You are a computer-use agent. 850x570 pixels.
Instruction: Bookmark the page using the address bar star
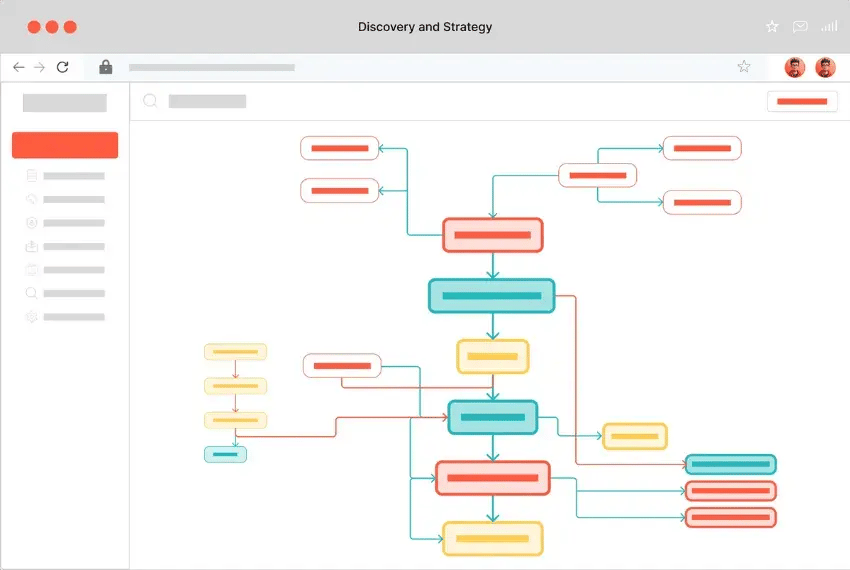[743, 67]
